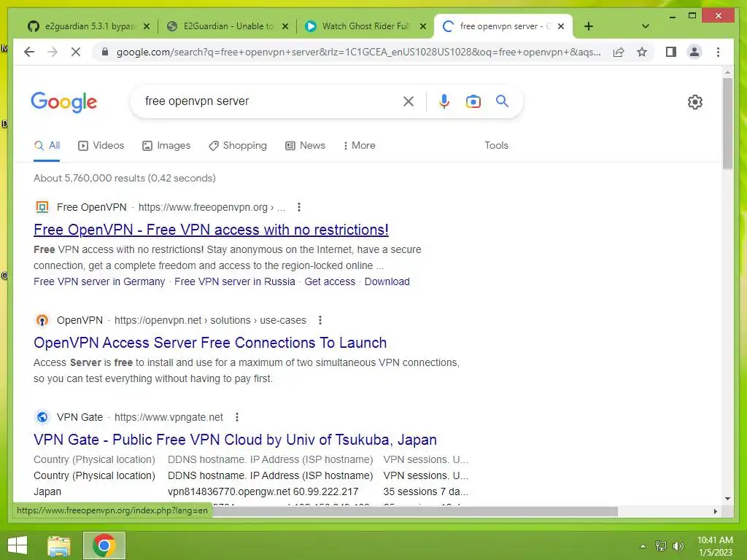This screenshot has height=560, width=747.
Task: View site security lock info
Action: pos(105,52)
